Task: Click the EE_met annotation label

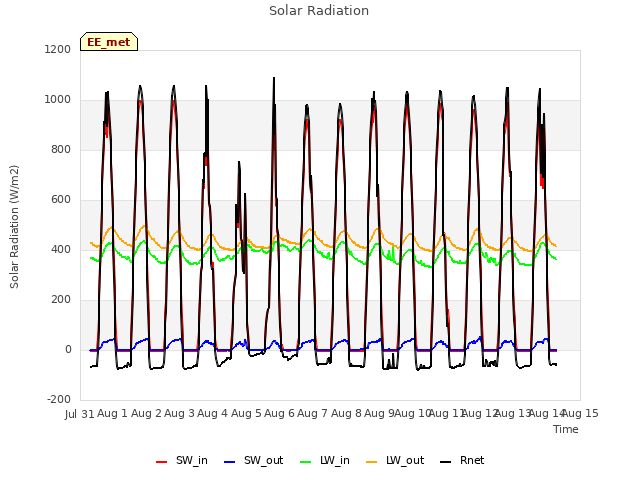Action: pyautogui.click(x=109, y=42)
